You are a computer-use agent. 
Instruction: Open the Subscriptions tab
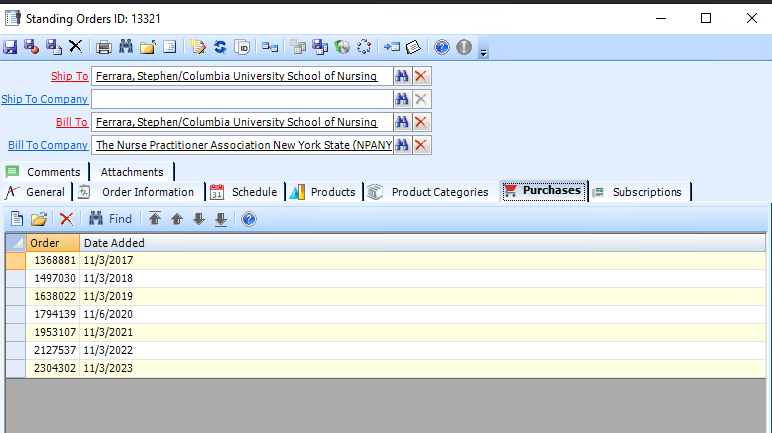[x=646, y=192]
